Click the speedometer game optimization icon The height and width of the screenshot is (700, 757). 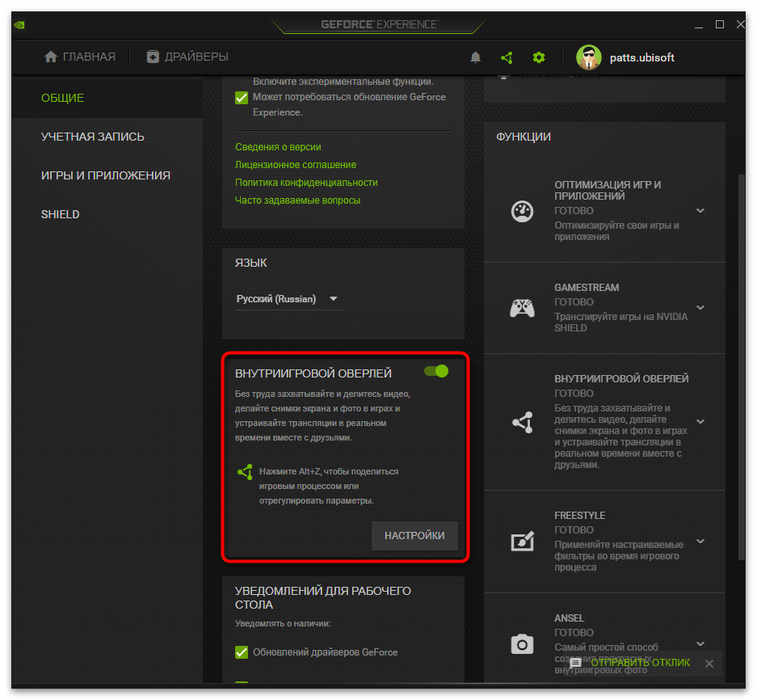click(x=522, y=211)
